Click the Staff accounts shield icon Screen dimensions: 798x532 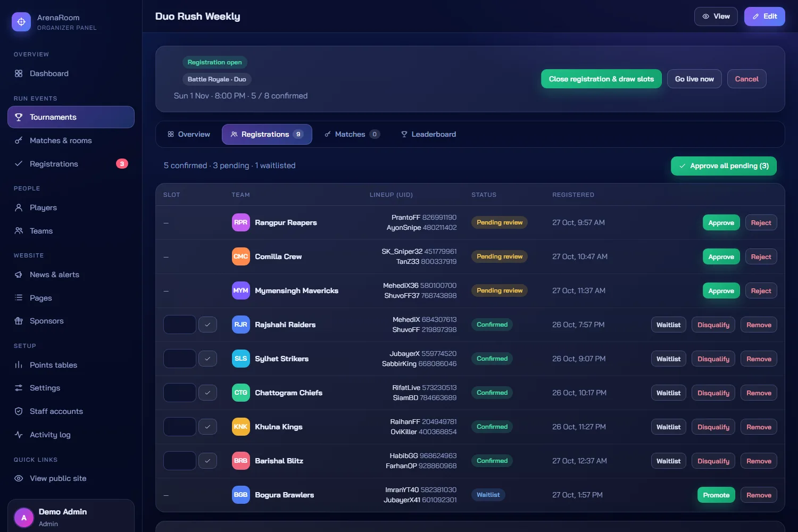[x=19, y=411]
